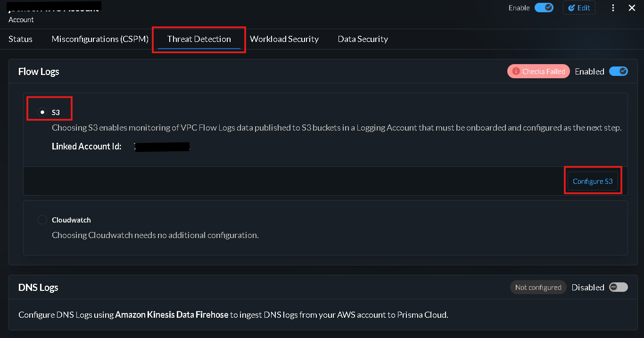Click the DNS Logs section heading
Screen dimensions: 644x338
point(38,288)
